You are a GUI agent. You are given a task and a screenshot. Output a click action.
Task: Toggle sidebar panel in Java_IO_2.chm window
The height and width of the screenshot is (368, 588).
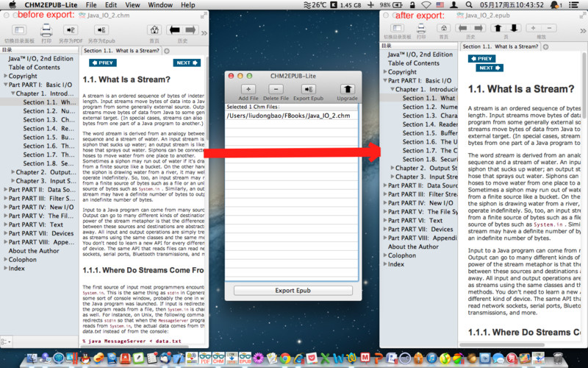(19, 30)
